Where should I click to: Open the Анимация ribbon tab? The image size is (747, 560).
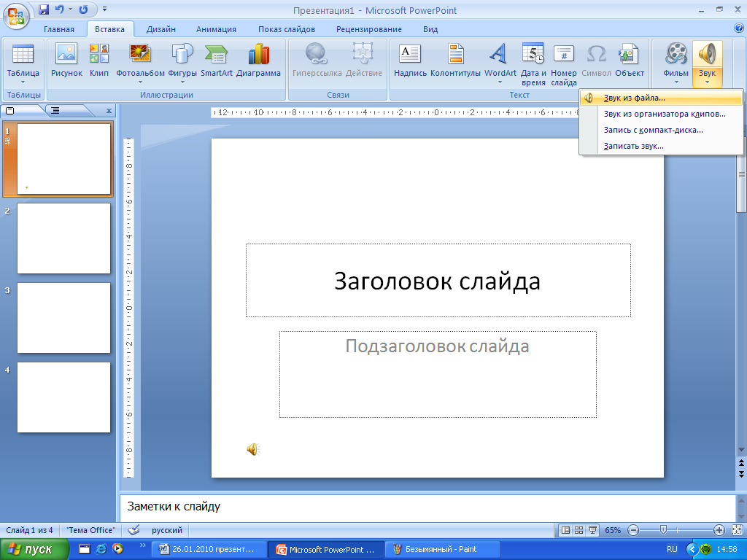(216, 29)
